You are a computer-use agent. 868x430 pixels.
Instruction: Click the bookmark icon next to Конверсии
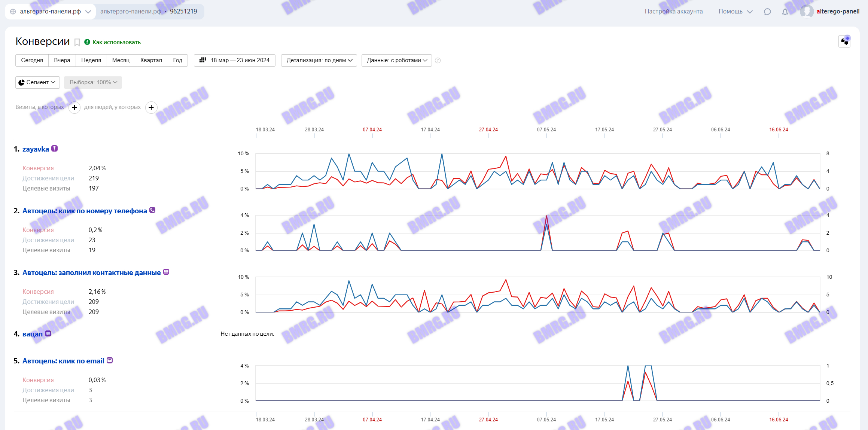(77, 42)
